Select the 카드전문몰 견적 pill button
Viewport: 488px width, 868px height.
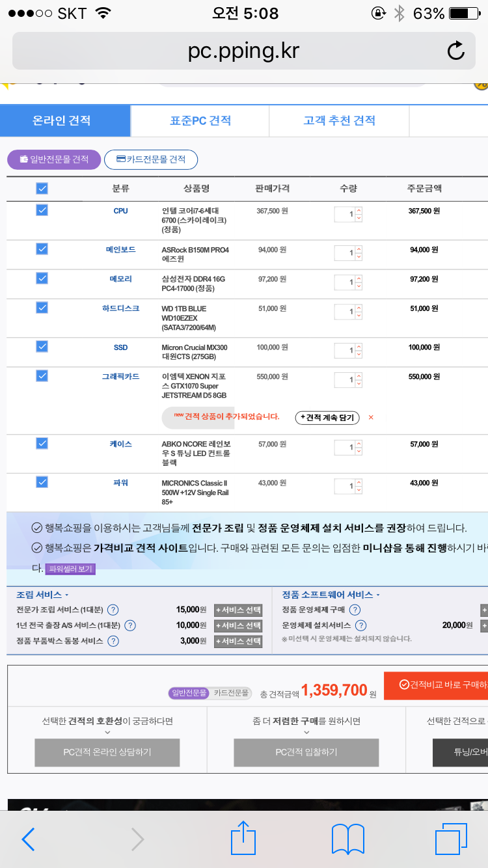point(151,159)
